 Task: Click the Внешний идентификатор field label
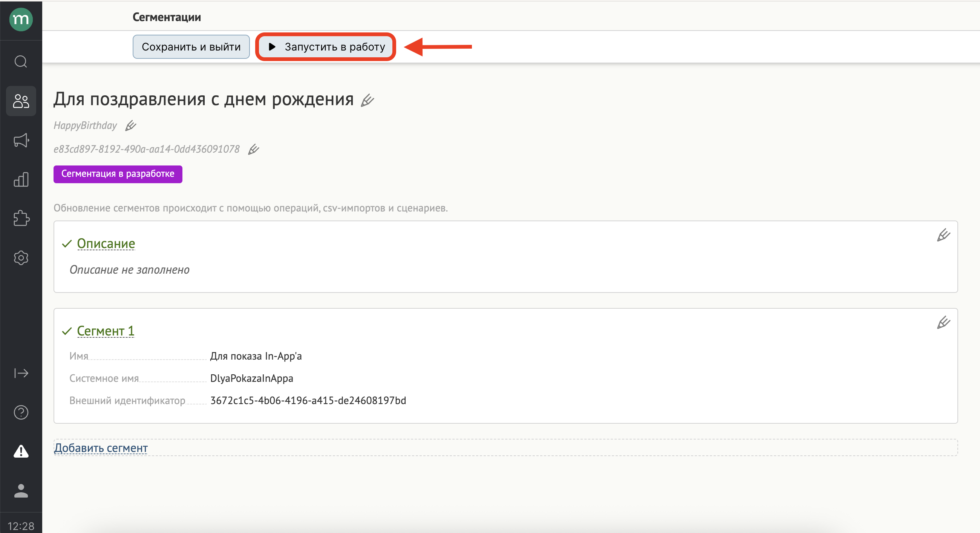127,401
